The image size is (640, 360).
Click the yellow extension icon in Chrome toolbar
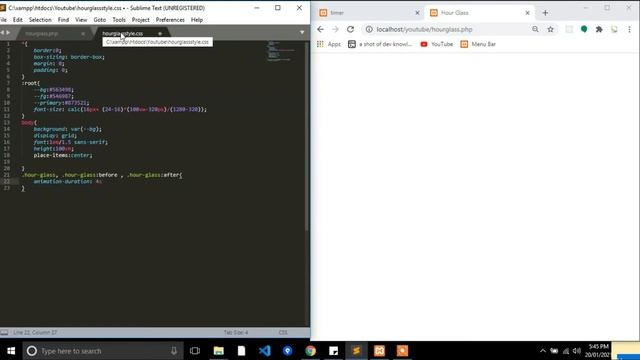614,29
